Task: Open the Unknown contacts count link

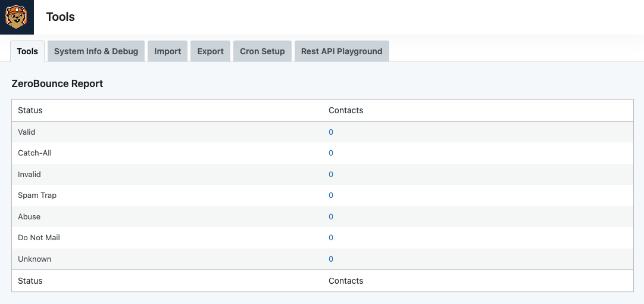Action: [x=330, y=259]
